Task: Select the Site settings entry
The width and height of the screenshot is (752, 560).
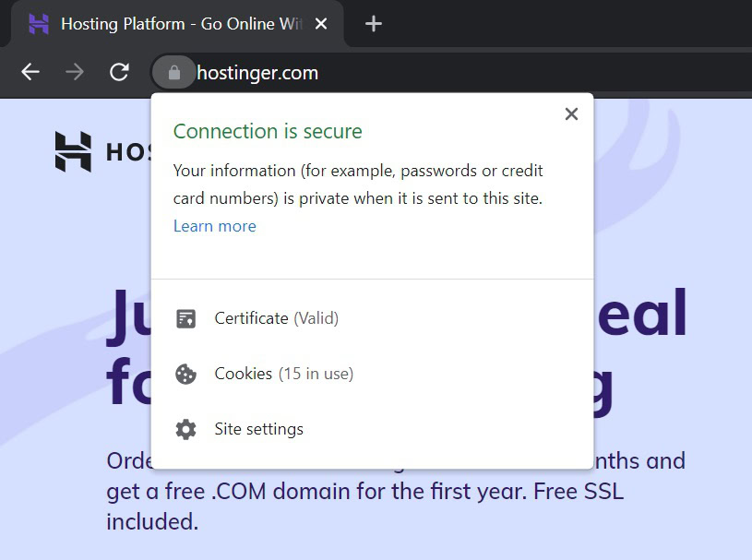Action: (259, 428)
